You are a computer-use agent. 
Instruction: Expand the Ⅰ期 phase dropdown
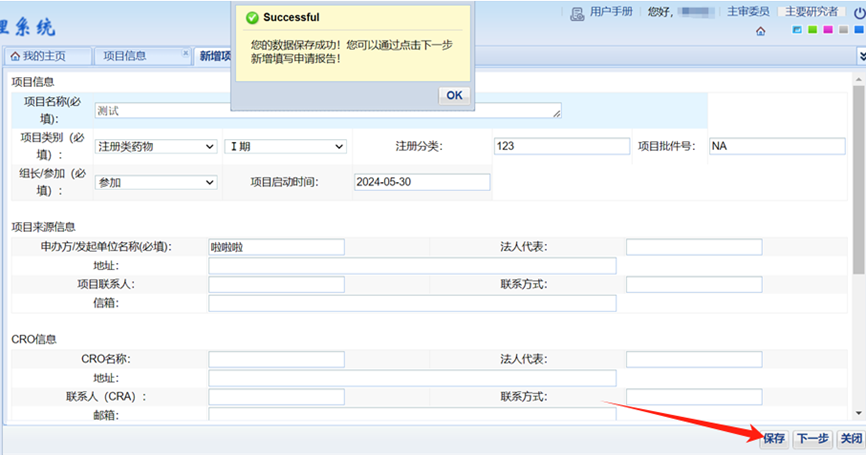pyautogui.click(x=285, y=146)
